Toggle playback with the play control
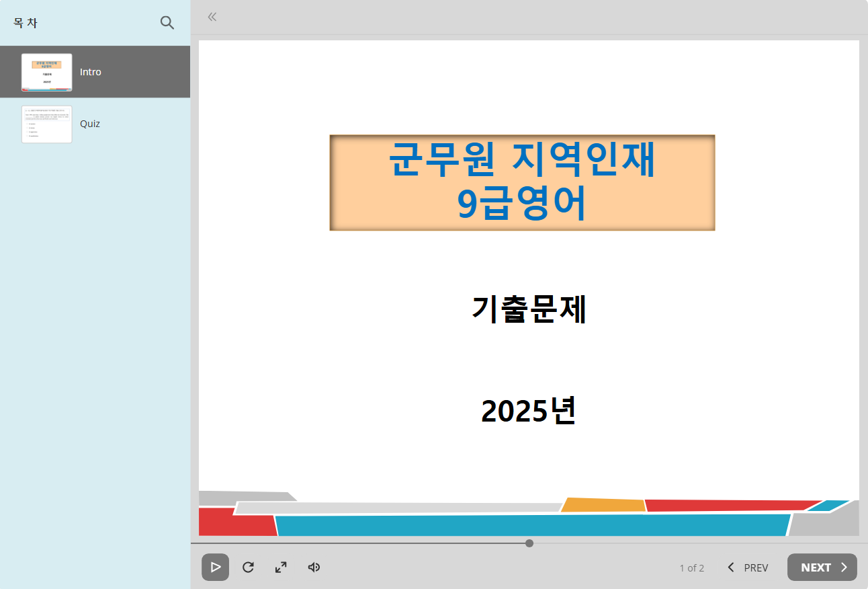The image size is (868, 589). click(215, 567)
